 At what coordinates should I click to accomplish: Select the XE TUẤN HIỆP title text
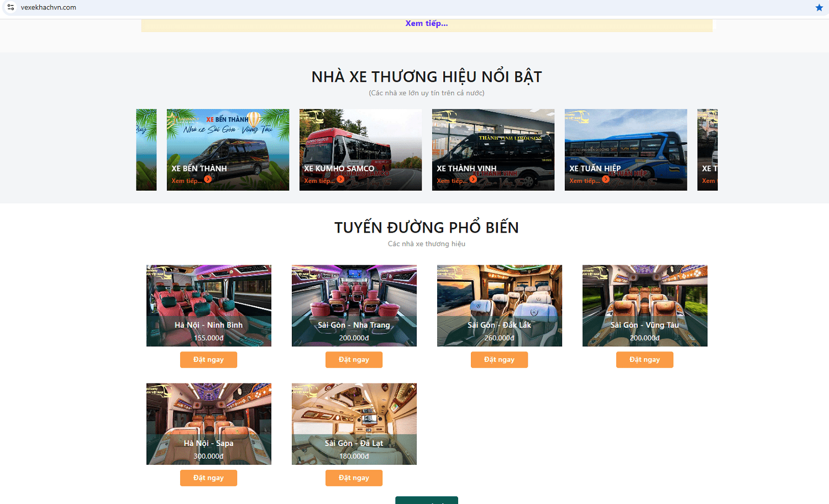pos(595,169)
